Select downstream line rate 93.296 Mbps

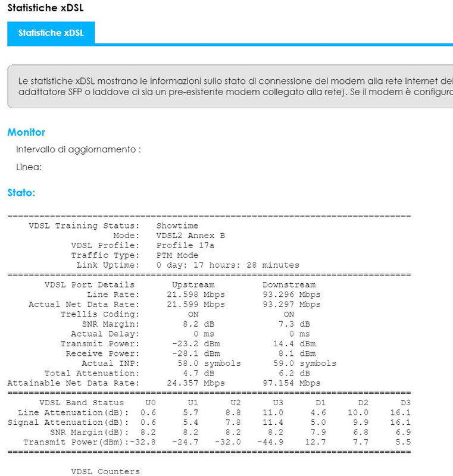pos(292,294)
